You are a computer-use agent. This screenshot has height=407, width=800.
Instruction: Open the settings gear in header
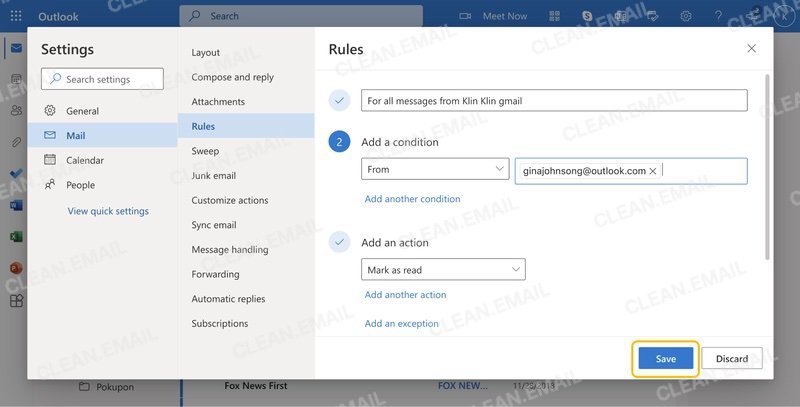point(686,16)
